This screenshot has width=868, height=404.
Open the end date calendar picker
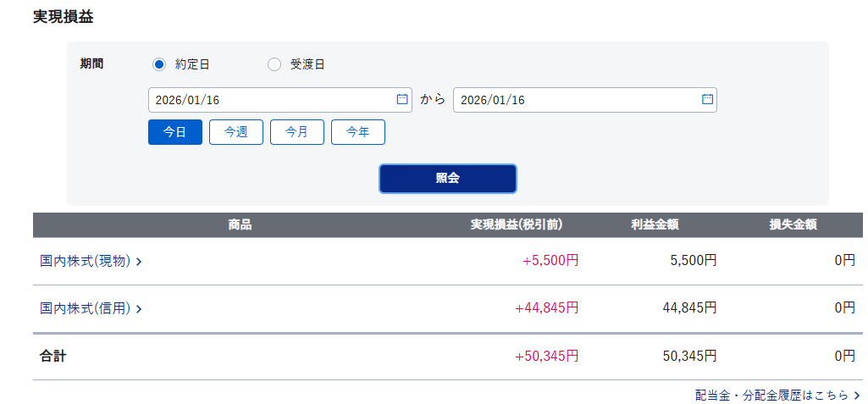[x=707, y=100]
